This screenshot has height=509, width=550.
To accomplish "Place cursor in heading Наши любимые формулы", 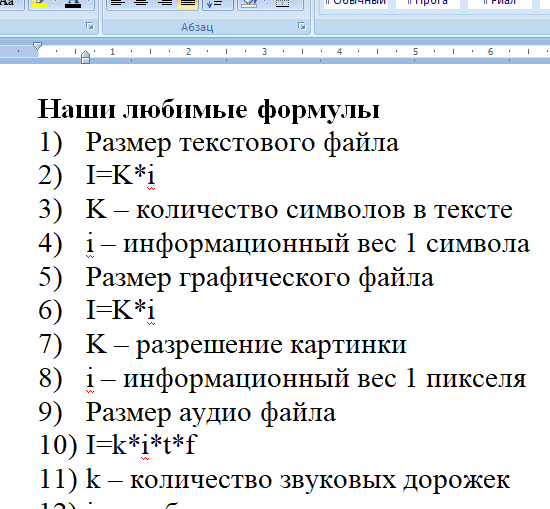I will click(208, 110).
